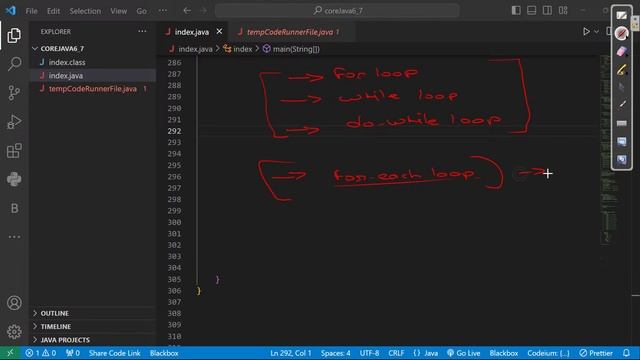Open hidden menu items ellipsis in title bar
This screenshot has height=360, width=640.
[x=163, y=11]
